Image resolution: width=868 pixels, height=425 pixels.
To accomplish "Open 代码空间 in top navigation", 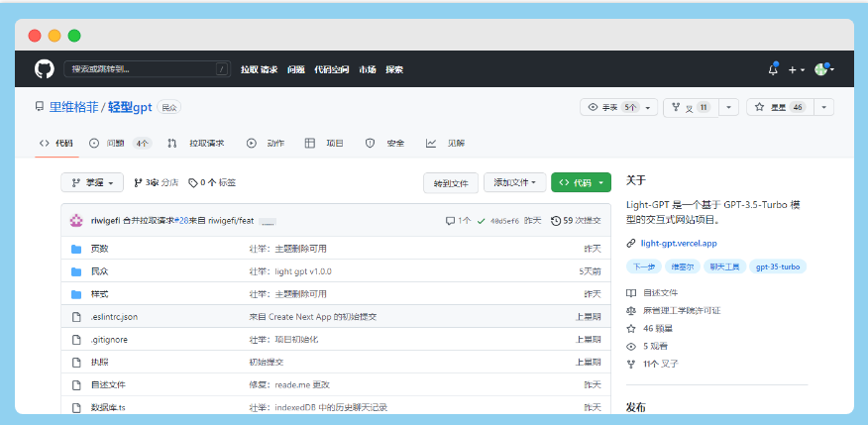I will (332, 69).
